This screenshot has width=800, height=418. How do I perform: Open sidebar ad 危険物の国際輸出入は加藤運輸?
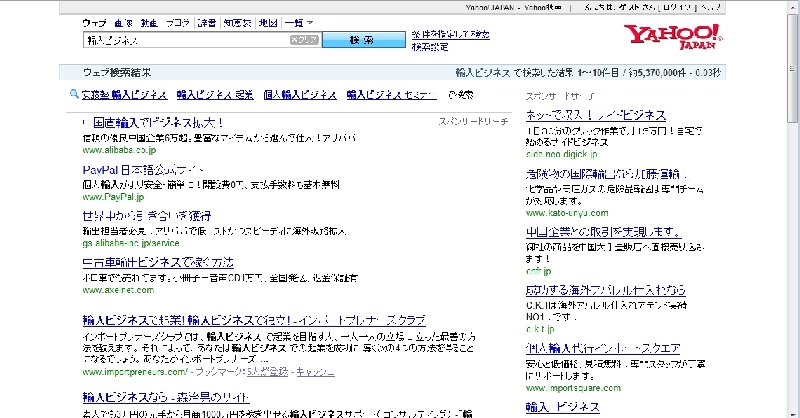(607, 174)
